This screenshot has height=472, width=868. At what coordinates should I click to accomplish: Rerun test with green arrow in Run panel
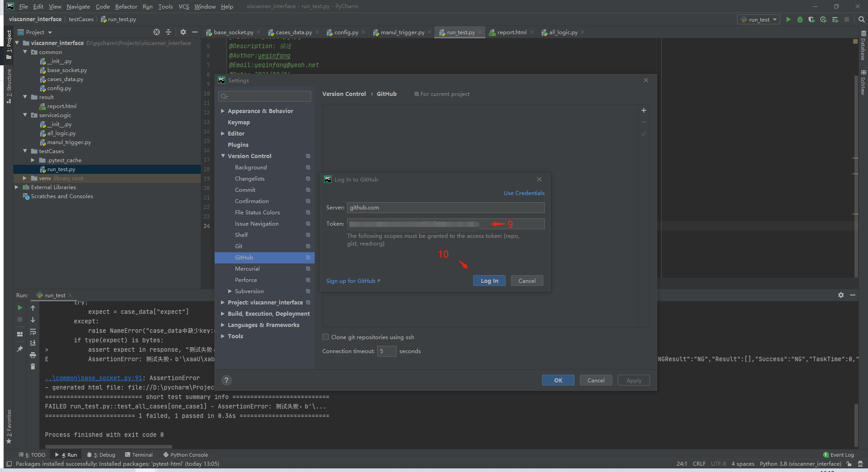[20, 308]
